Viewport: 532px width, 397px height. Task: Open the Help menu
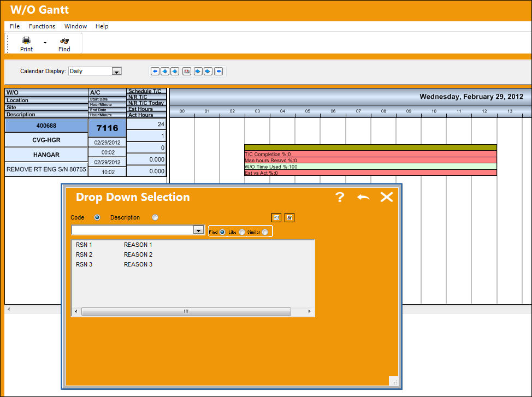pyautogui.click(x=102, y=26)
